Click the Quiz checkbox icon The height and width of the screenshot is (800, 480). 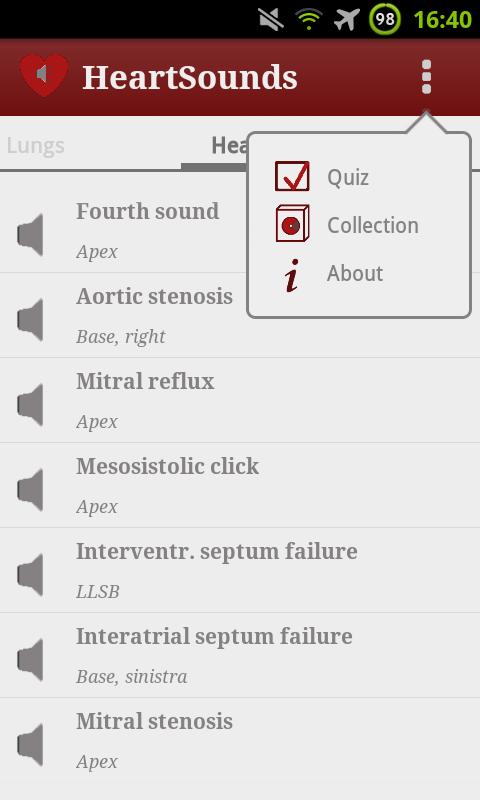point(292,177)
